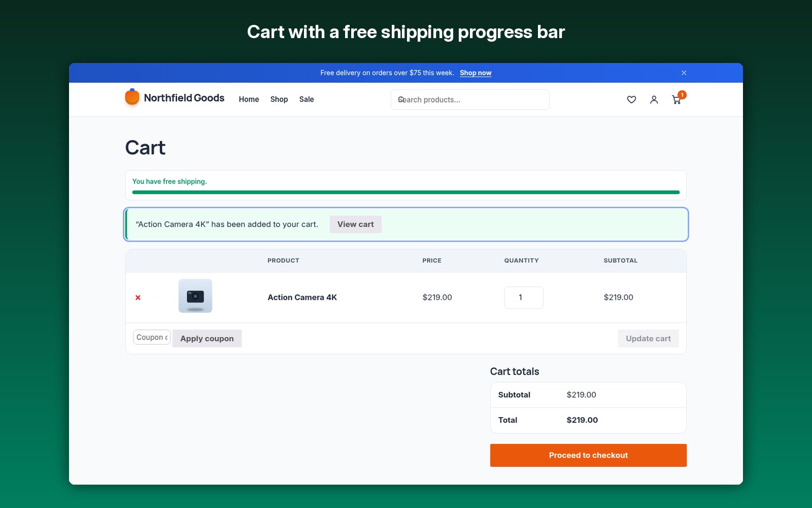Screen dimensions: 812x508
Task: Click the Apply coupon button
Action: [207, 338]
